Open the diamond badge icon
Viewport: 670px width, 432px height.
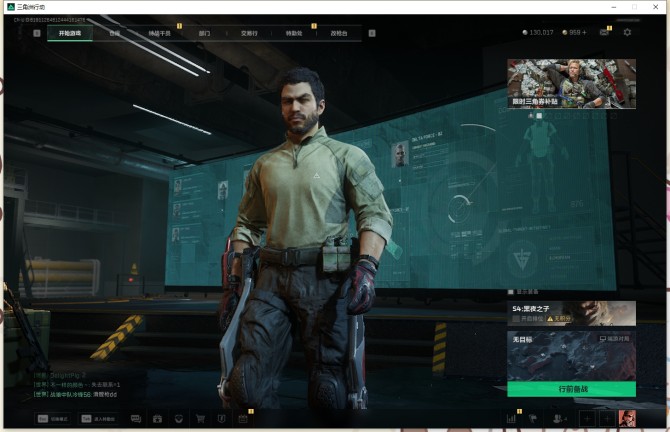[179, 419]
